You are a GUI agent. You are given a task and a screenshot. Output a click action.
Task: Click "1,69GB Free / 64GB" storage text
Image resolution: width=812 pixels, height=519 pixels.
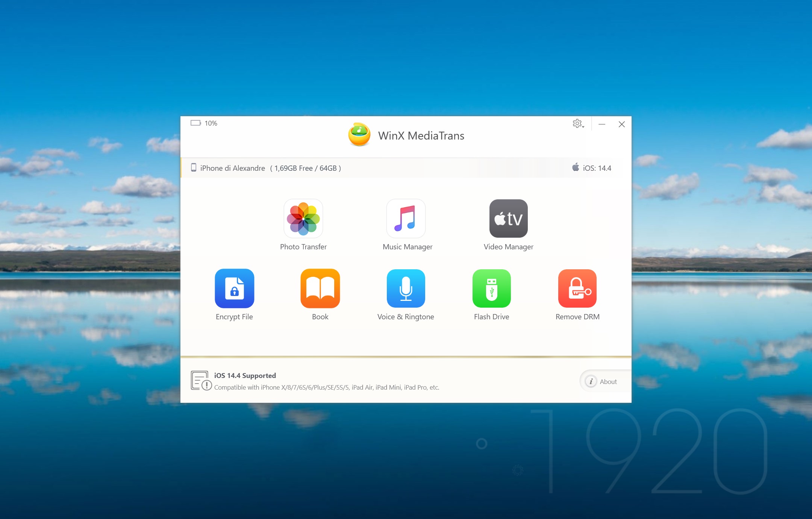(306, 168)
